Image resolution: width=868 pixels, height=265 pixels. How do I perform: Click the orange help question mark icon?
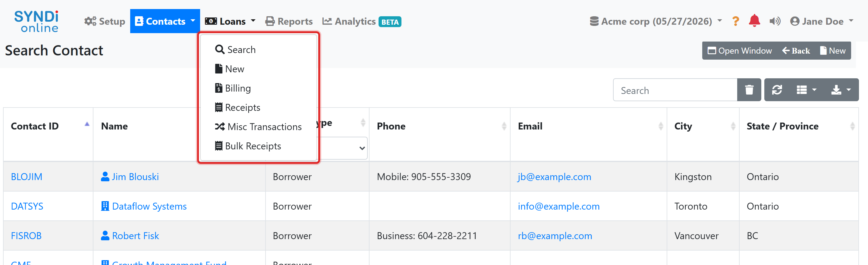click(736, 21)
